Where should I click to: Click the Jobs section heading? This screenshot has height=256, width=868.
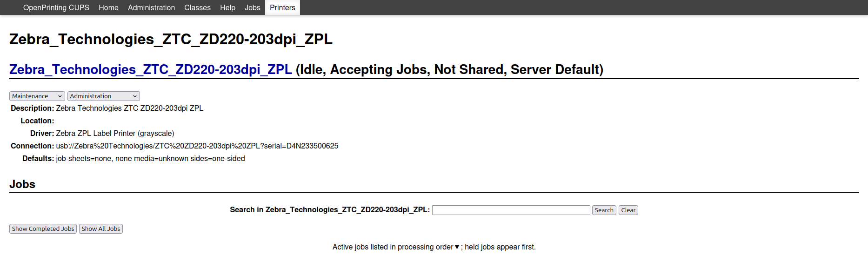tap(22, 184)
